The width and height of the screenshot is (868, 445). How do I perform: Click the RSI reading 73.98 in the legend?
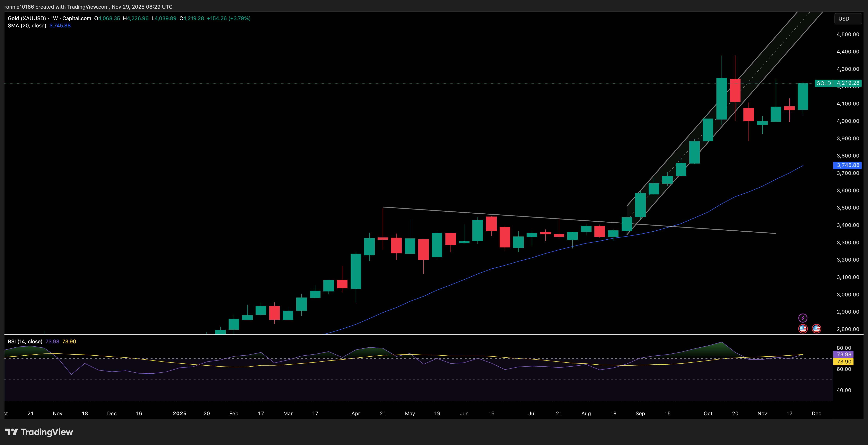pyautogui.click(x=53, y=341)
